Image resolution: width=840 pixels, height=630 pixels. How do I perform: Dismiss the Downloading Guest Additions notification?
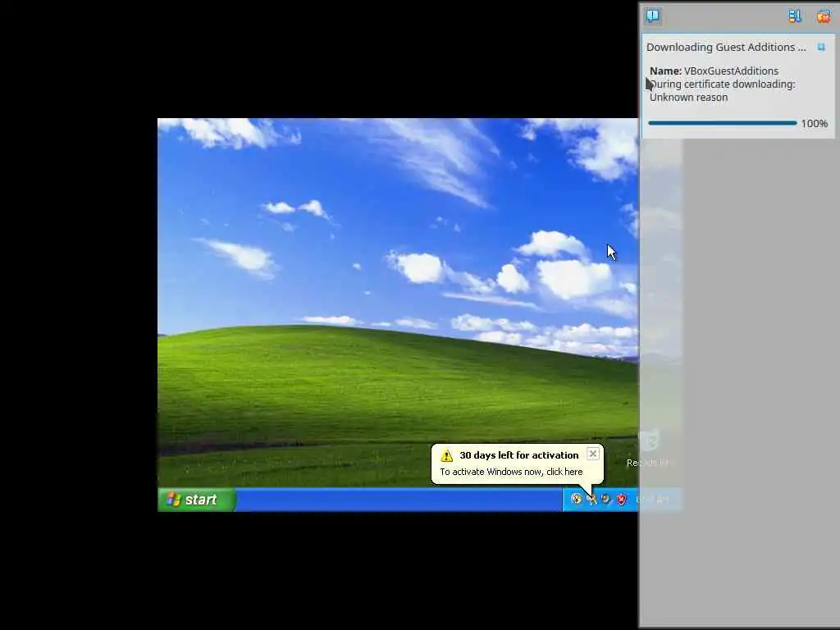point(821,47)
